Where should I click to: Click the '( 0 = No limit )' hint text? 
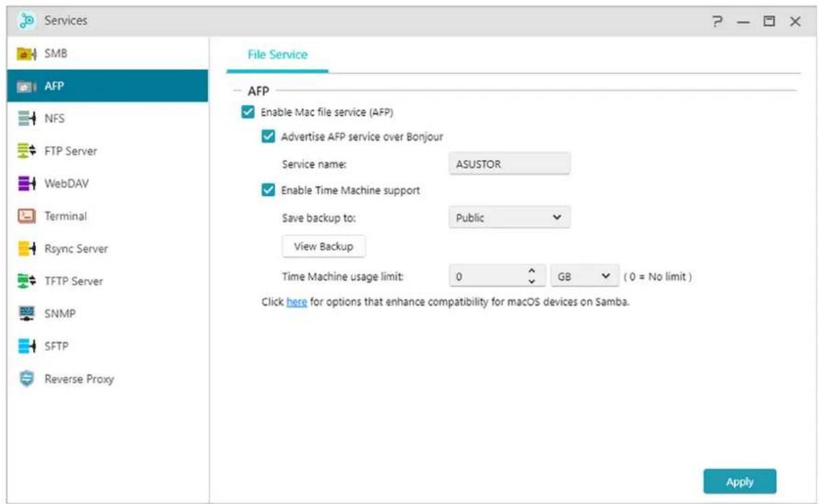(658, 276)
